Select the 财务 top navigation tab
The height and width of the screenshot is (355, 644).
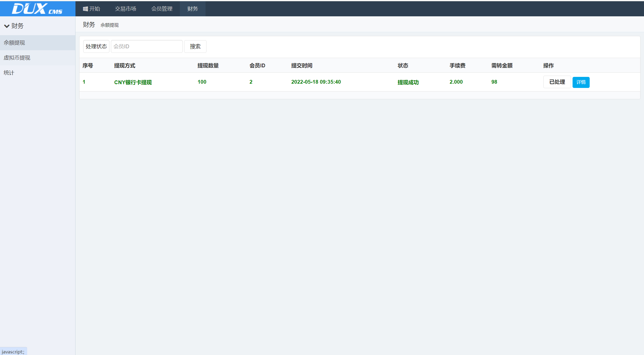click(192, 9)
